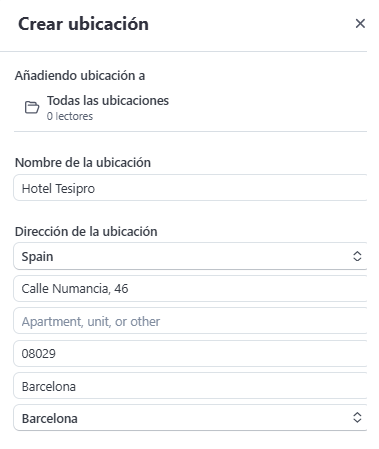The height and width of the screenshot is (449, 379).
Task: Click the Crear ubicación title
Action: pos(83,24)
